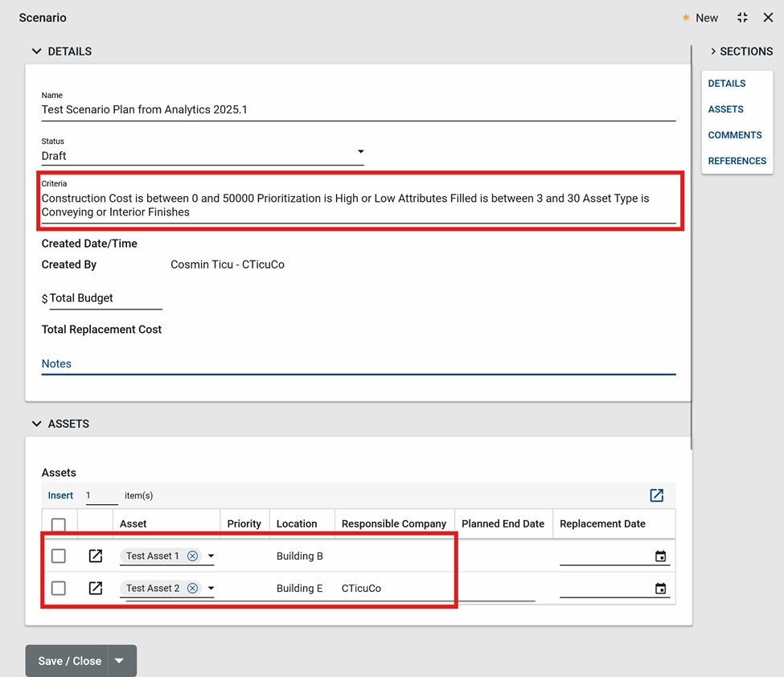Click the New record status indicator

click(700, 18)
